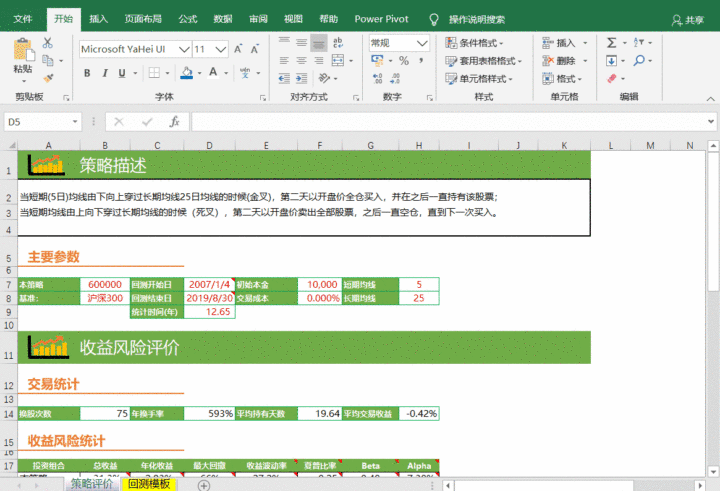Switch to the Formulas tab
720x491 pixels.
tap(188, 19)
